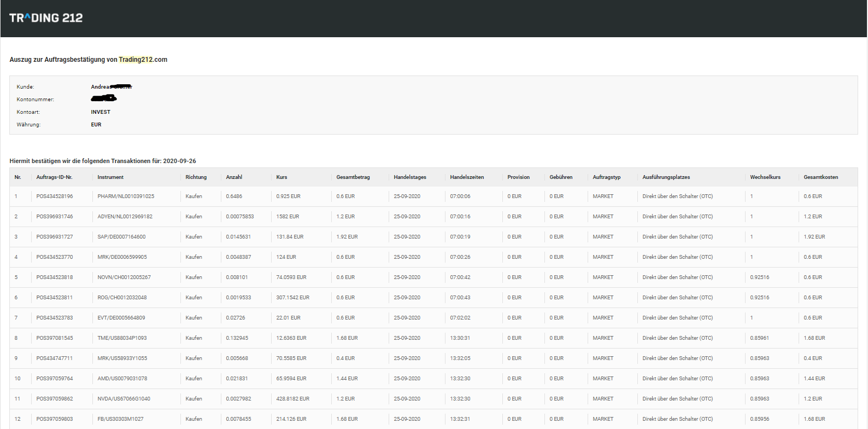Click price 74.0593 EUR
The width and height of the screenshot is (868, 429).
pos(291,277)
